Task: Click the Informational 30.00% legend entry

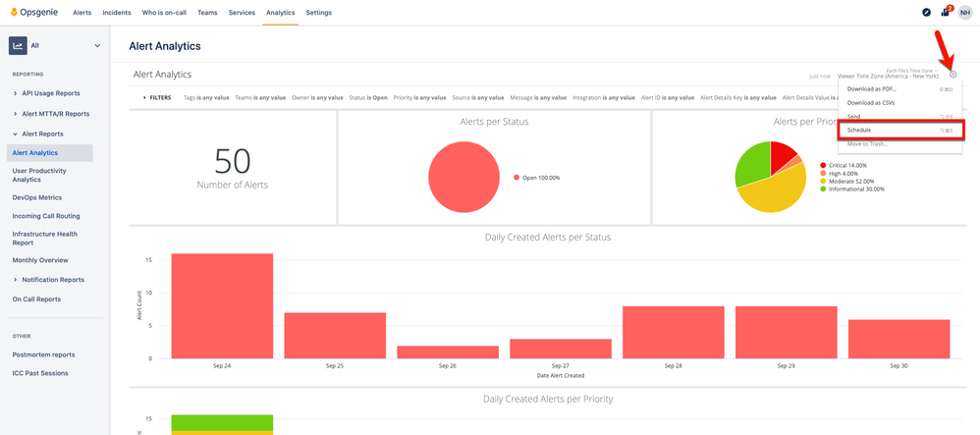Action: click(x=852, y=190)
